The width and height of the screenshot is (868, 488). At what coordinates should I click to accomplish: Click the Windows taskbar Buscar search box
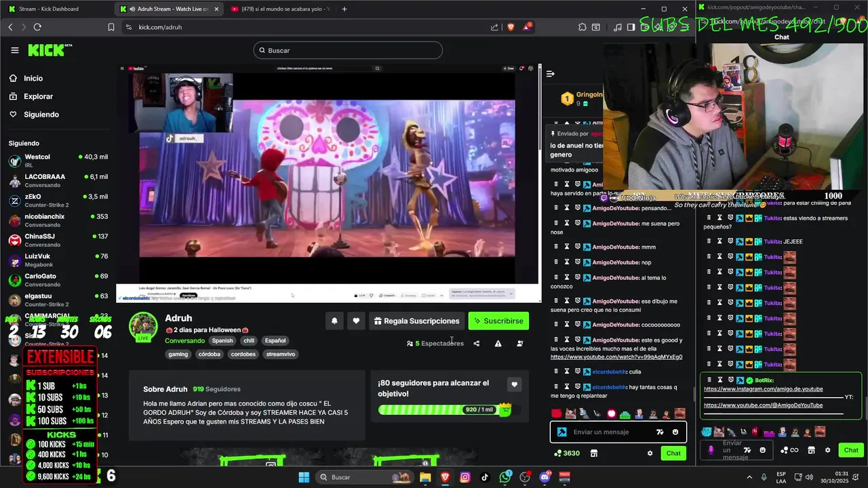tap(364, 477)
